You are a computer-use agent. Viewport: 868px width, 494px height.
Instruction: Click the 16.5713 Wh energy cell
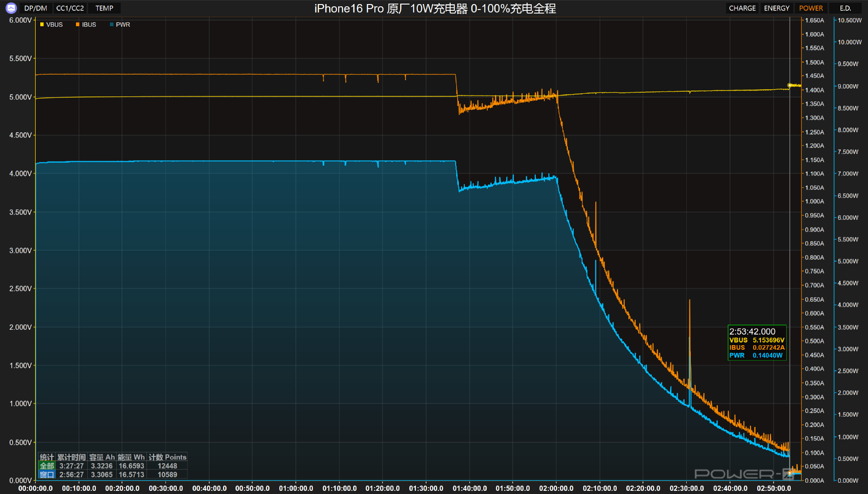click(x=132, y=475)
